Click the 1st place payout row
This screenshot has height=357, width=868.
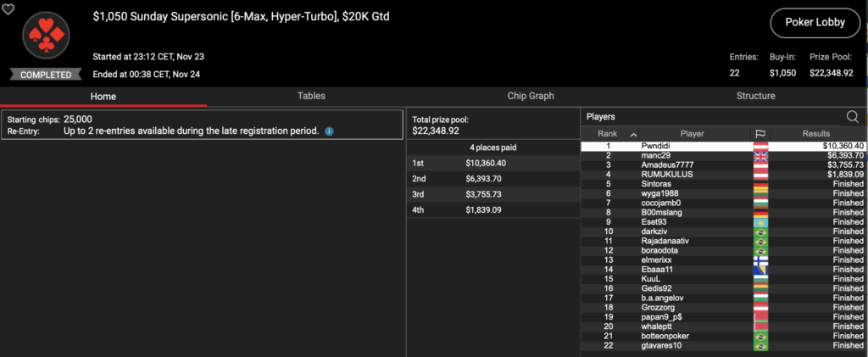(x=492, y=163)
